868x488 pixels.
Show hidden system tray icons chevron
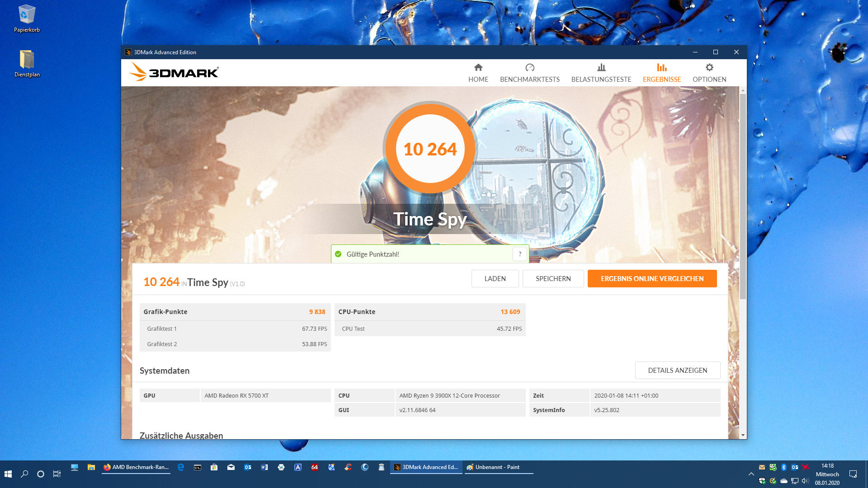click(751, 474)
